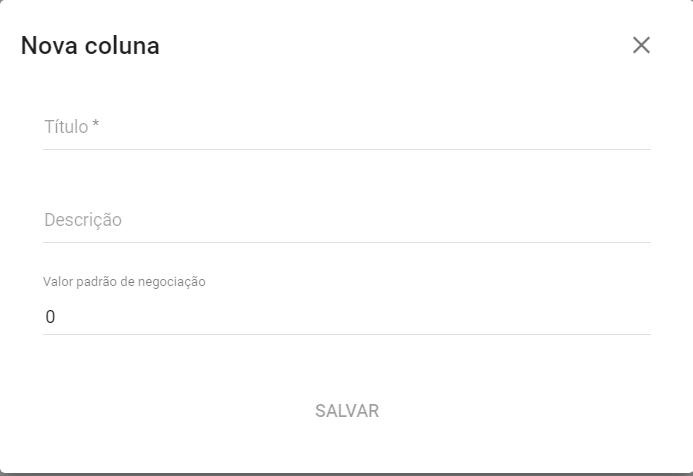Screen dimensions: 693x476
Task: Click the underline below Título field
Action: point(347,149)
